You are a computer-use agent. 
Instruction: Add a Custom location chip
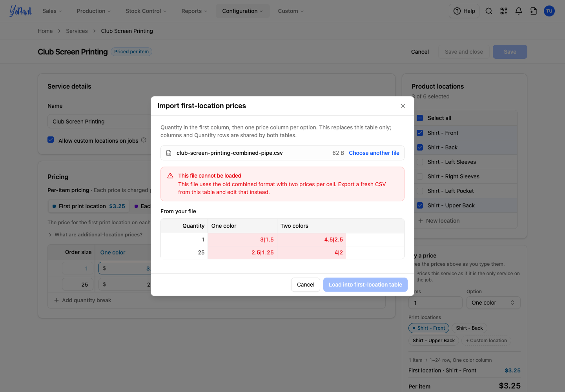click(x=486, y=341)
